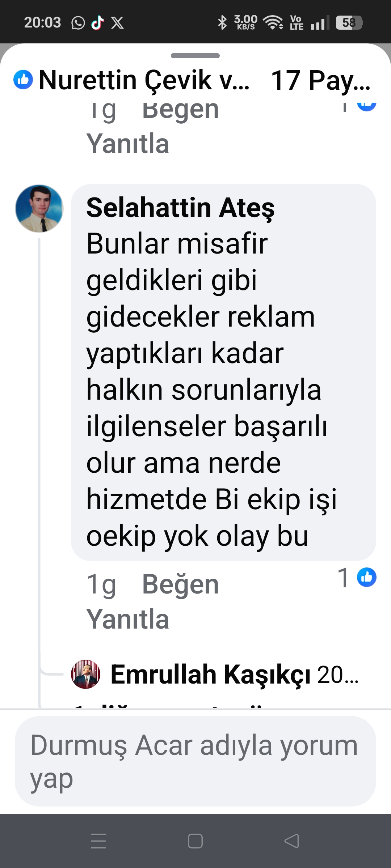
Task: Tap Beğen under Selahattin Ateş's comment
Action: tap(180, 584)
